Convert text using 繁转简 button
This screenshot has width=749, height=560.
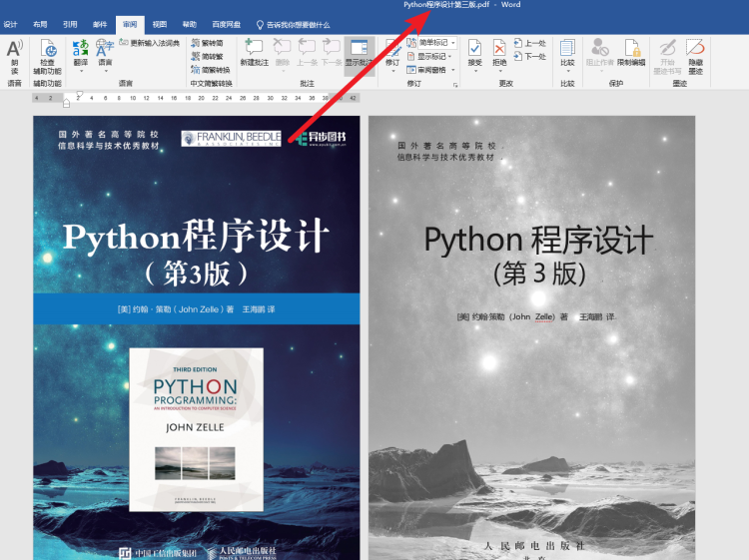click(207, 44)
